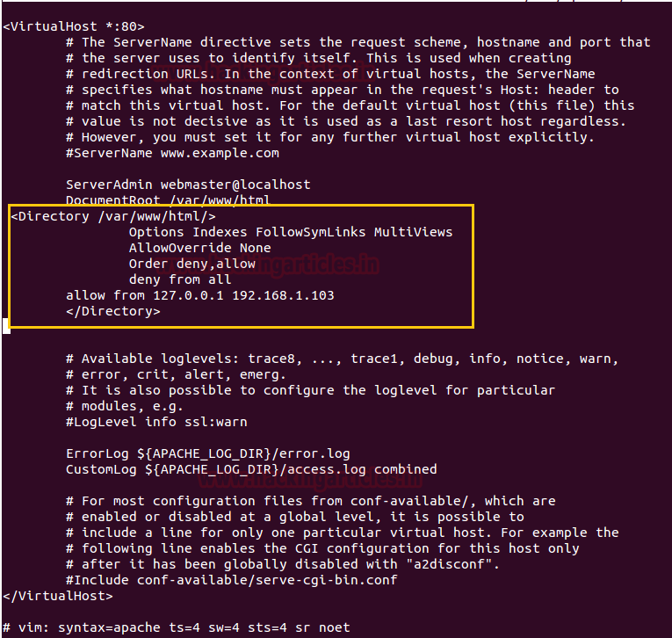
Task: Place cursor on ServerAdmin webmaster@localhost line
Action: coord(188,185)
